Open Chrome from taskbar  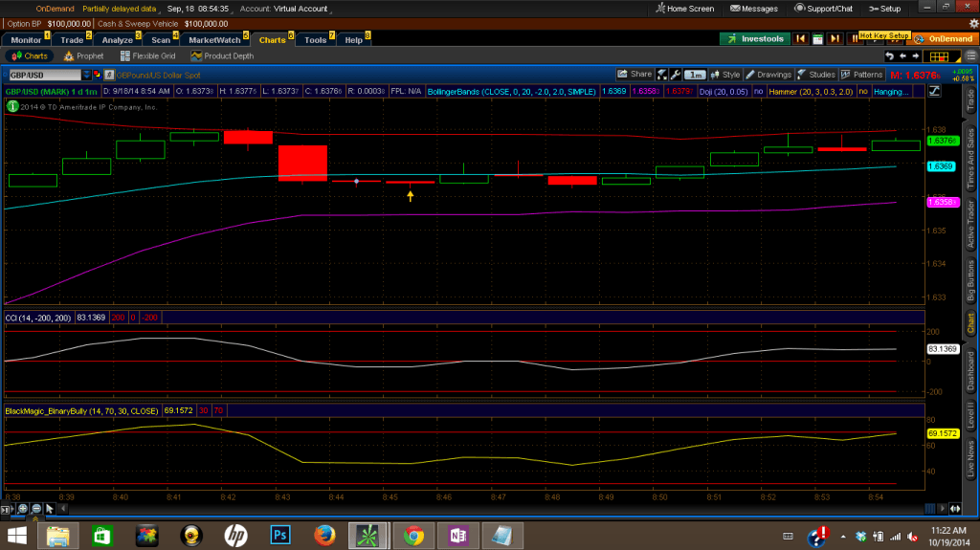(413, 536)
